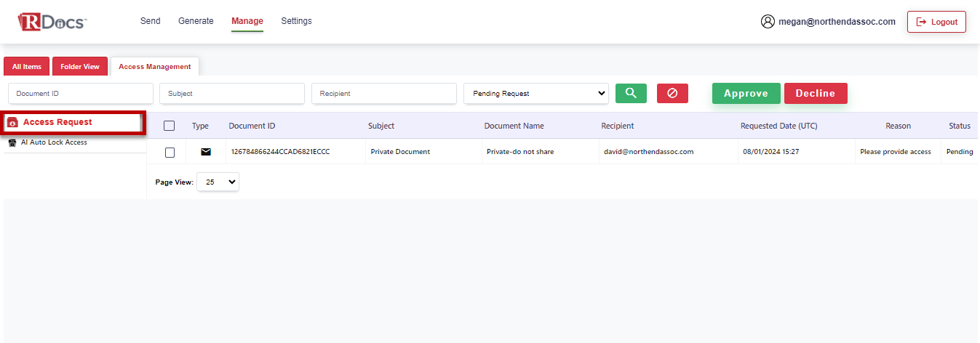
Task: Click the Document ID filter field
Action: pyautogui.click(x=81, y=93)
